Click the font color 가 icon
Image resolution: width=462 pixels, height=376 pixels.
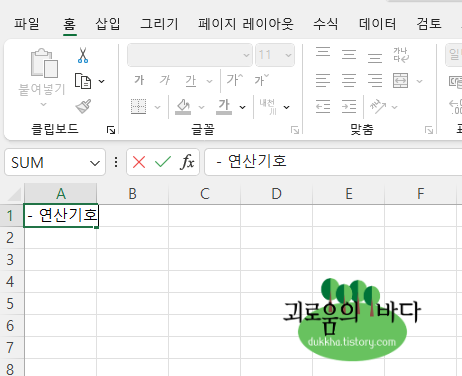pyautogui.click(x=224, y=107)
